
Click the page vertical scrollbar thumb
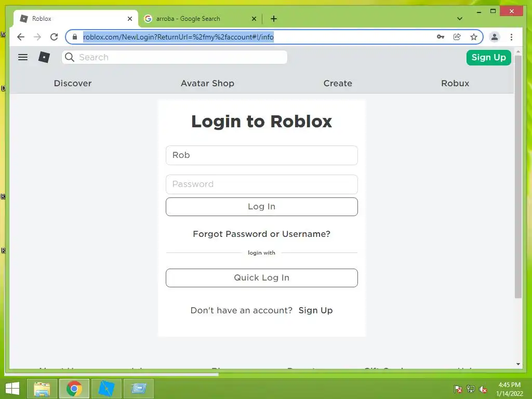(x=518, y=177)
